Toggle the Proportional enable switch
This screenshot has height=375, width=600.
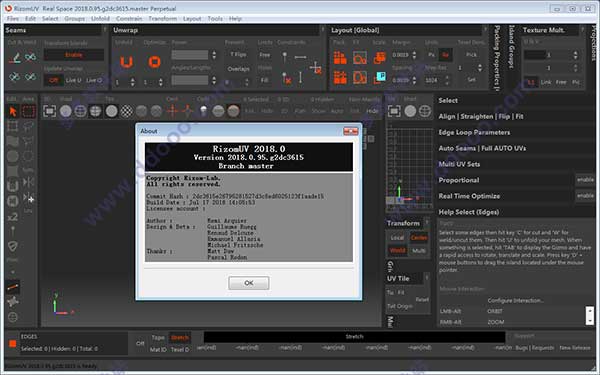(x=585, y=180)
